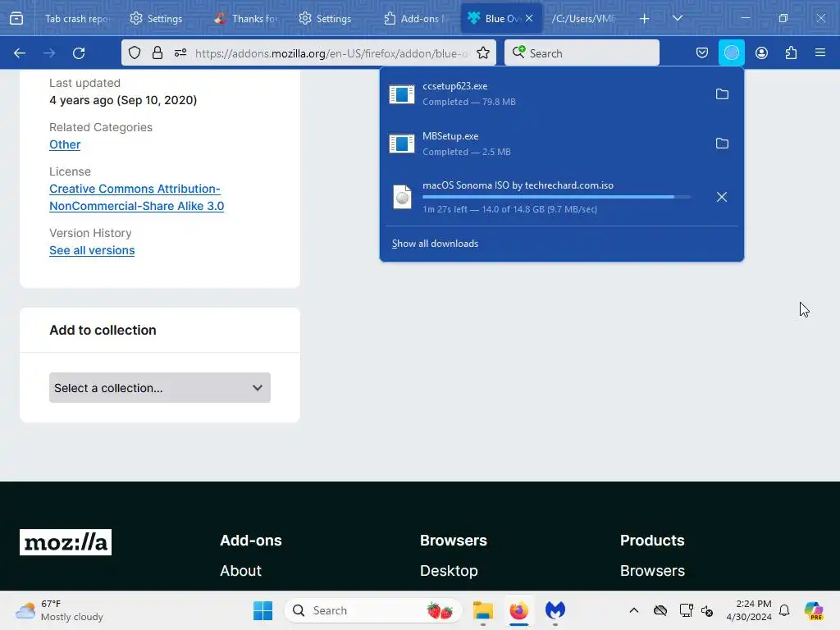Open the Firefox application menu
Viewport: 840px width, 630px height.
coord(820,52)
